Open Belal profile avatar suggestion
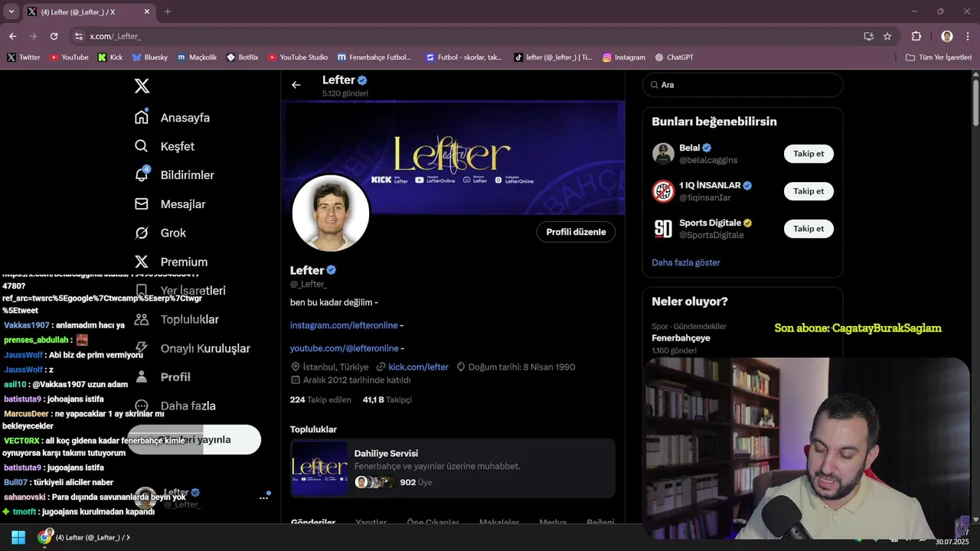This screenshot has width=980, height=551. click(663, 154)
